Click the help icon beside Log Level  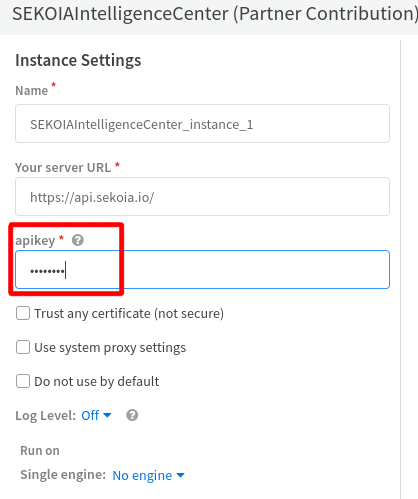132,415
